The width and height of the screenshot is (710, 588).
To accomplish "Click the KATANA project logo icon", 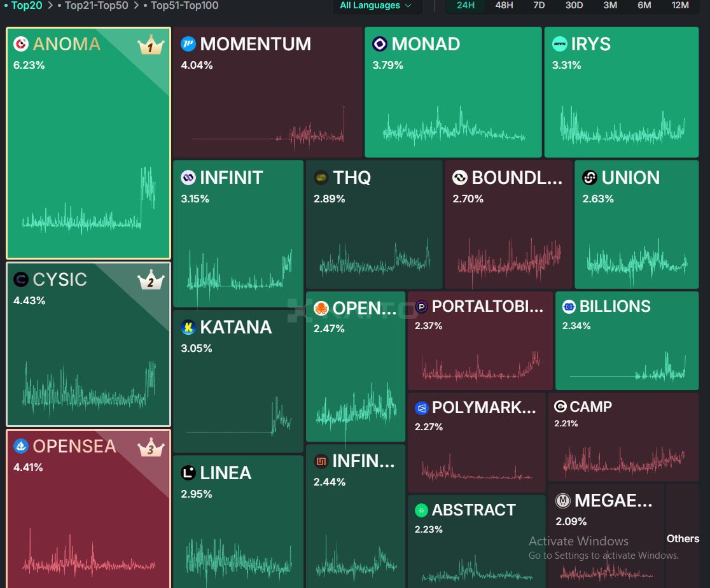I will 188,327.
